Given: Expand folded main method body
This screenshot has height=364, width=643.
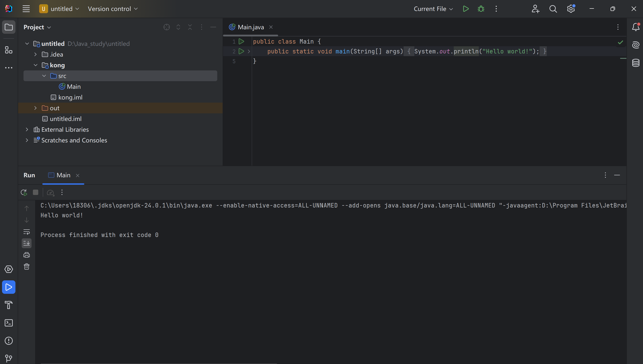Looking at the screenshot, I should (x=249, y=51).
